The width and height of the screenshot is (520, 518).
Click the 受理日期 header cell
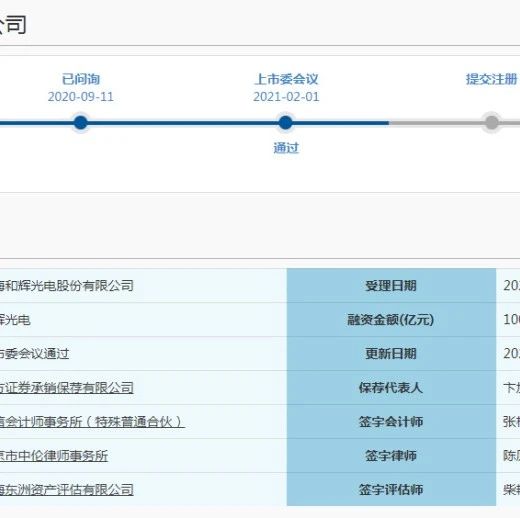click(391, 286)
